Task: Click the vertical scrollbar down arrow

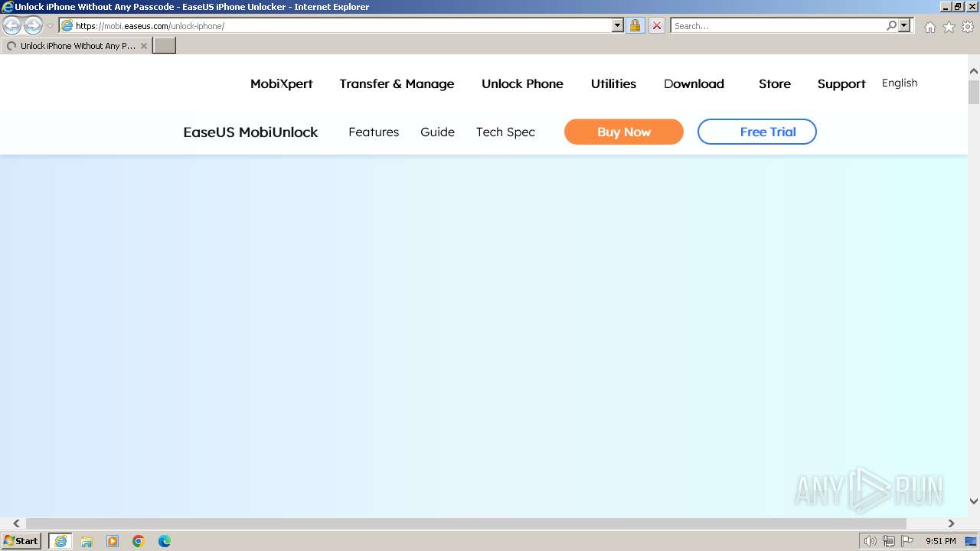Action: pos(974,502)
